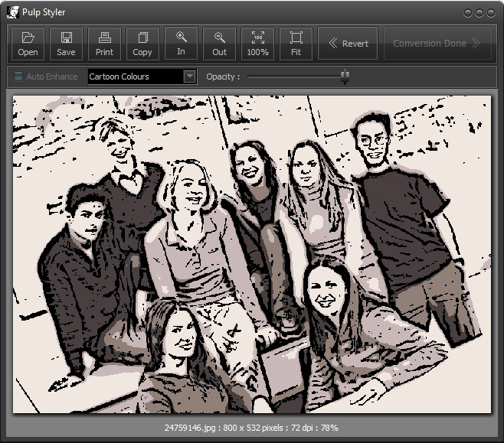Image resolution: width=504 pixels, height=443 pixels.
Task: Enable the Auto Enhance checkbox
Action: (19, 77)
